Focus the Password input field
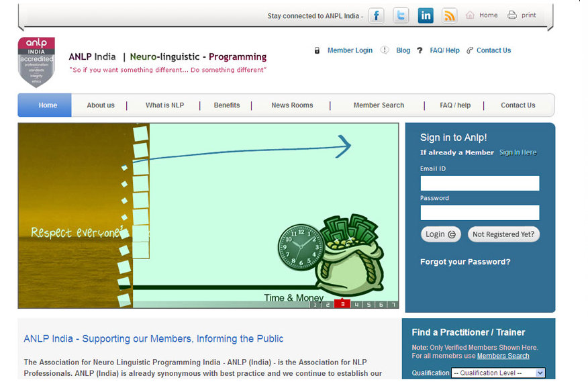This screenshot has height=392, width=588. pyautogui.click(x=480, y=212)
